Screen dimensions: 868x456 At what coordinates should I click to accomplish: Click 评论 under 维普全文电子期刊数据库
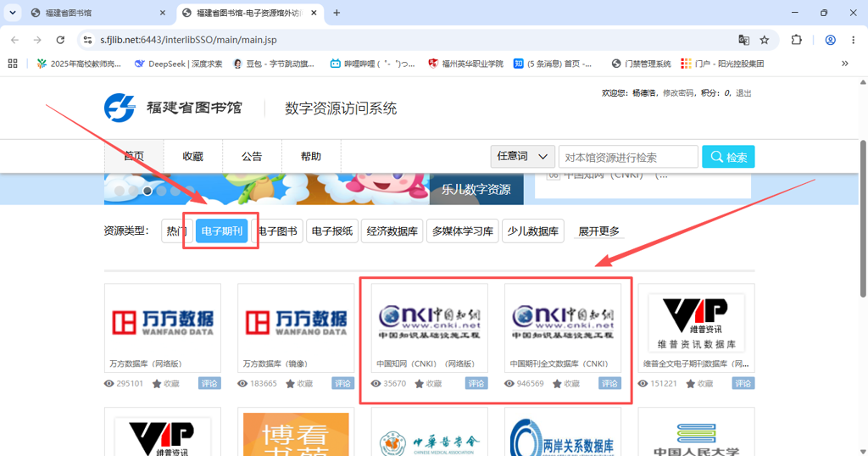(x=743, y=383)
